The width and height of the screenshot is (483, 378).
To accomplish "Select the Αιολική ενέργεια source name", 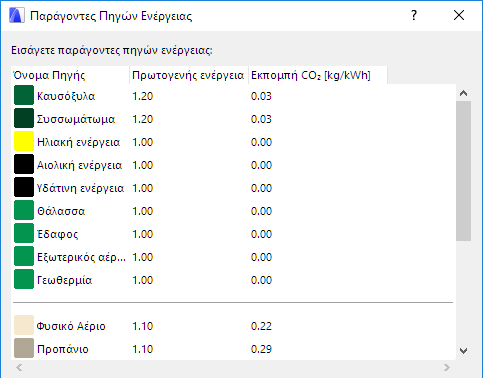I will [79, 165].
